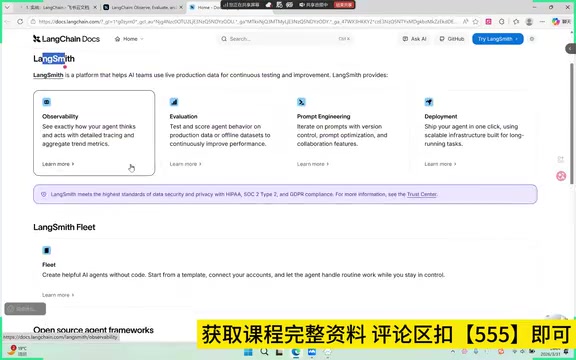The height and width of the screenshot is (360, 576).
Task: Collapse the side panel arrow at right edge
Action: pyautogui.click(x=570, y=48)
